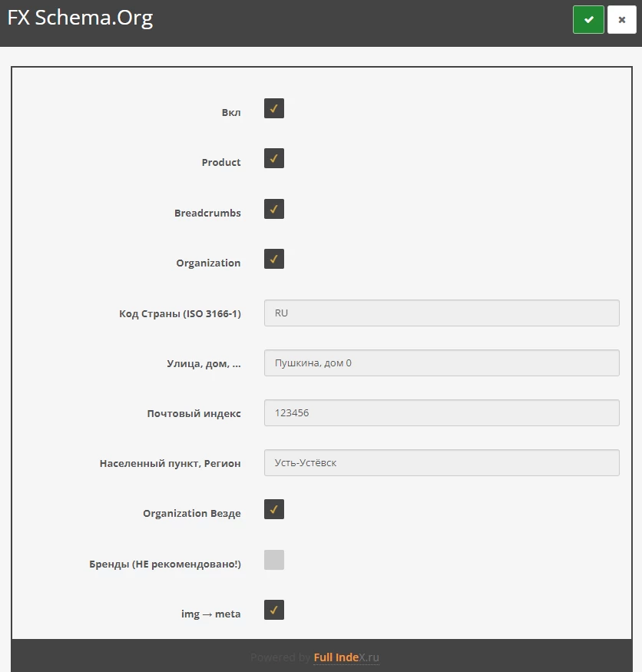Screen dimensions: 642x672
Task: Disable the Organization checkbox
Action: click(x=274, y=259)
